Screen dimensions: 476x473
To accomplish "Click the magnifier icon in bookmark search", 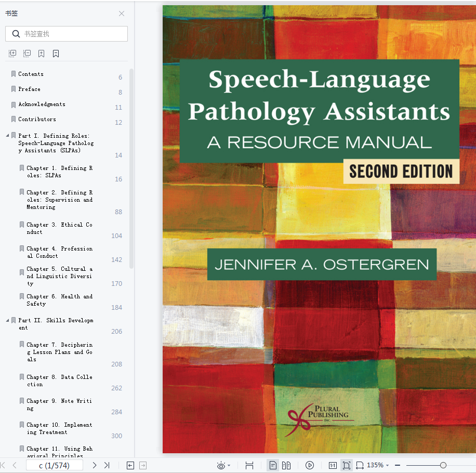I will (x=16, y=34).
